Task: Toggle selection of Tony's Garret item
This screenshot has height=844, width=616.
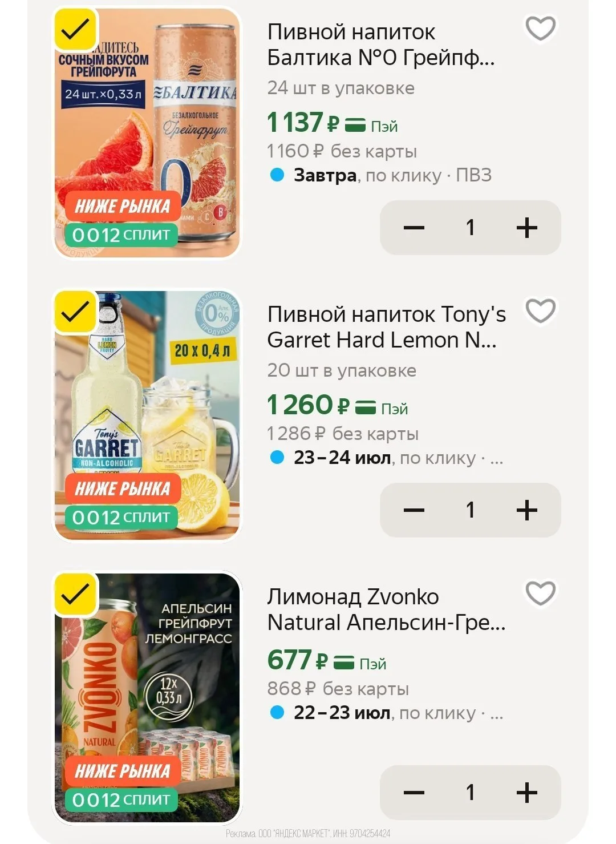Action: coord(75,311)
